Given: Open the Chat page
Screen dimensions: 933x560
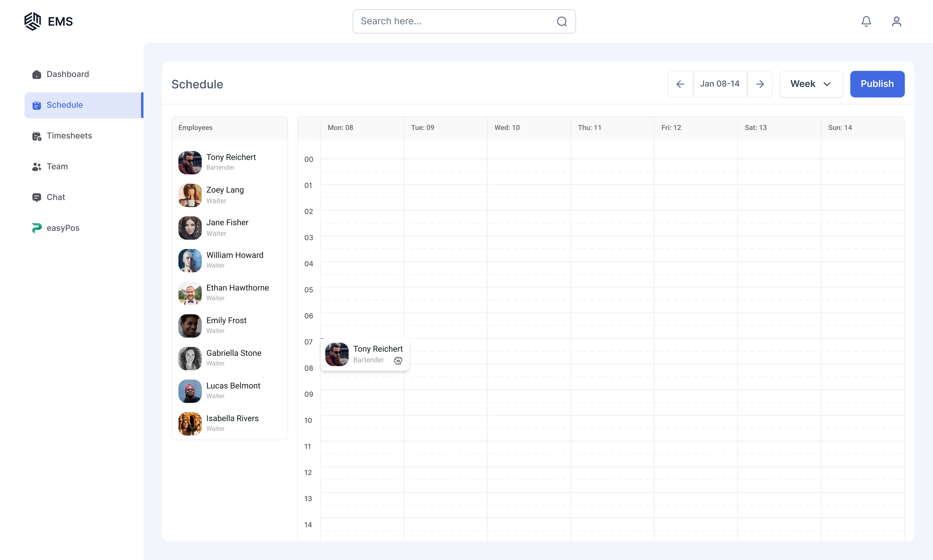Looking at the screenshot, I should tap(84, 197).
